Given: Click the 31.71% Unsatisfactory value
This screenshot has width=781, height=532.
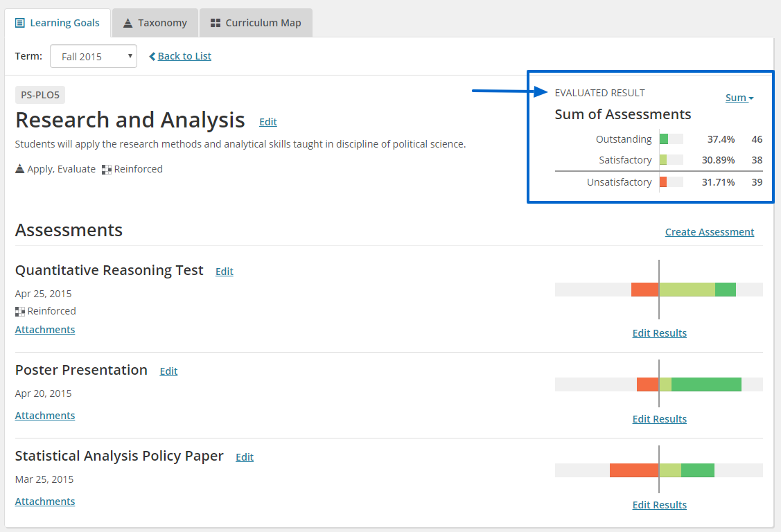Looking at the screenshot, I should click(718, 182).
